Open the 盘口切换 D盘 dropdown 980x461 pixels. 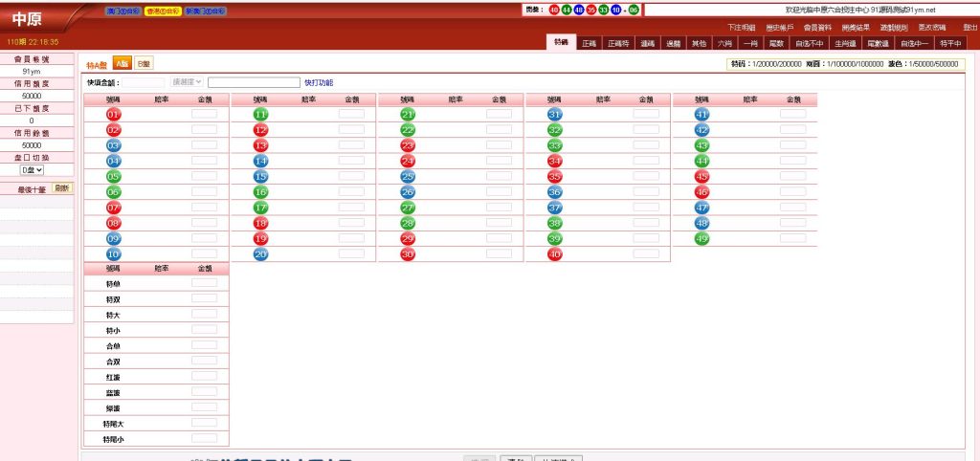(32, 169)
